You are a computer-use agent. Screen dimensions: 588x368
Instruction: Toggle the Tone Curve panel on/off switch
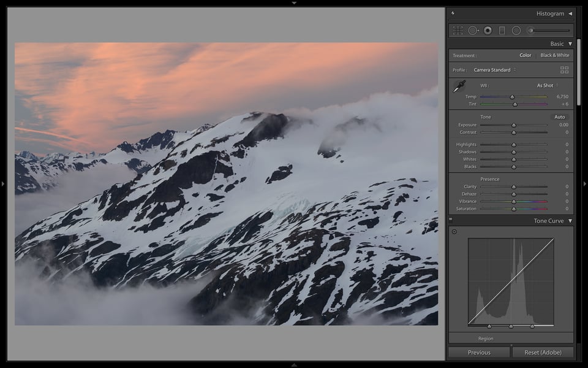tap(451, 220)
